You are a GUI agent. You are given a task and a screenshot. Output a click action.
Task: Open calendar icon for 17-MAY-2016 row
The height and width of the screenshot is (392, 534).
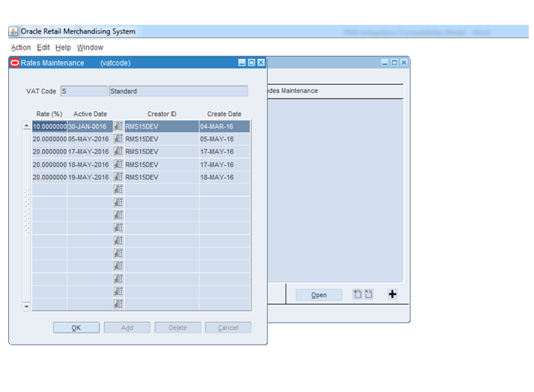click(118, 151)
